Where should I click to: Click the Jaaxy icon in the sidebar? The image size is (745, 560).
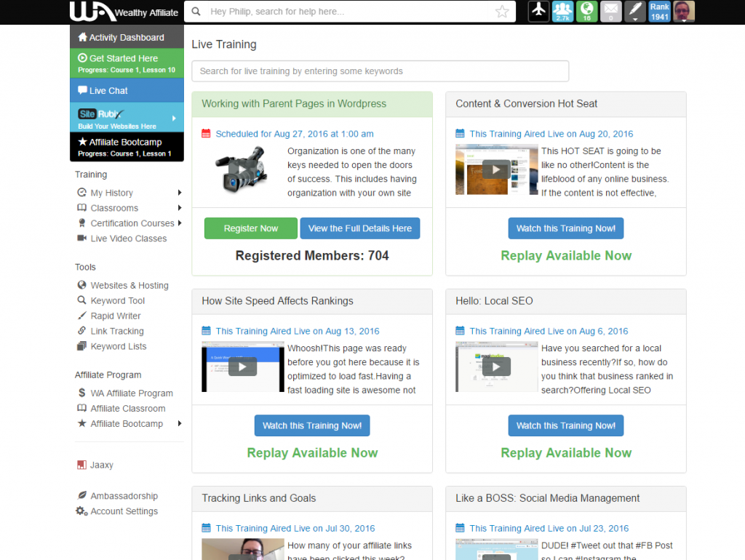81,465
